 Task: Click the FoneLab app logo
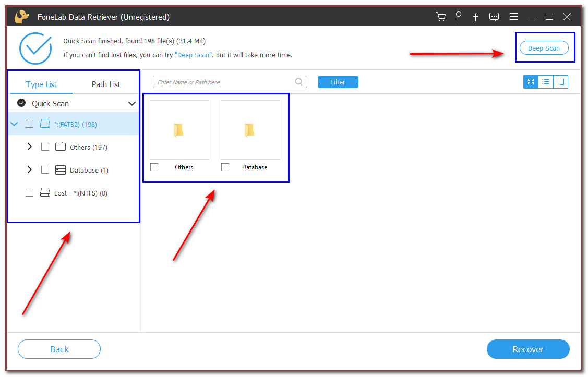pyautogui.click(x=22, y=17)
